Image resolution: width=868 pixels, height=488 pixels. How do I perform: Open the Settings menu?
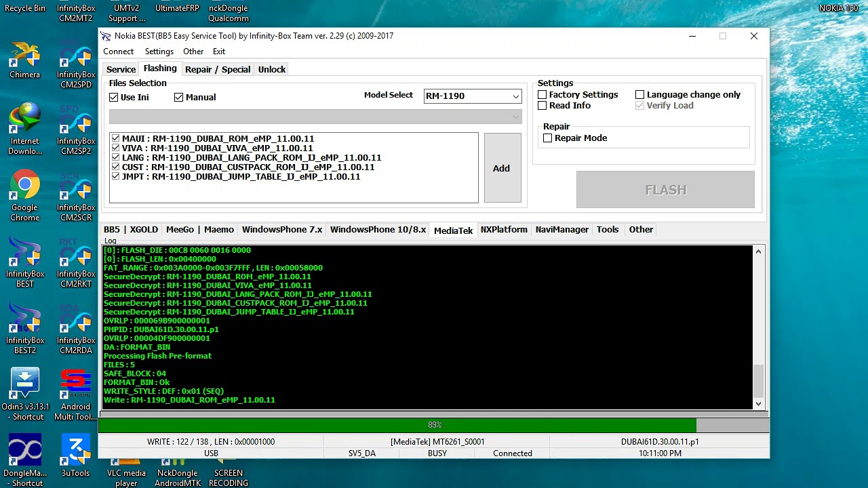coord(159,52)
